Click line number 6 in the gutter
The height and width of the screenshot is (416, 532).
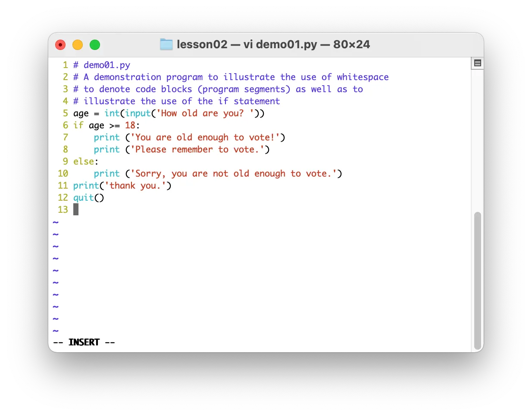point(66,125)
